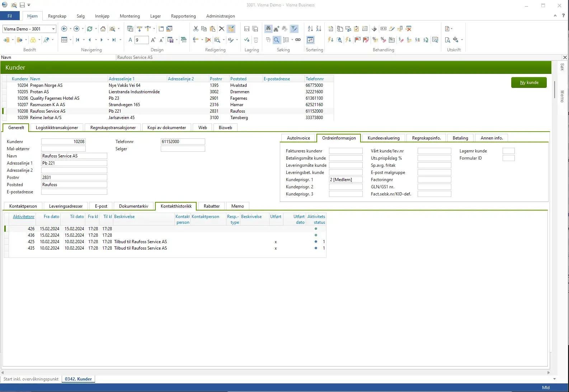Toggle the filter funnel edit icon

pyautogui.click(x=294, y=29)
